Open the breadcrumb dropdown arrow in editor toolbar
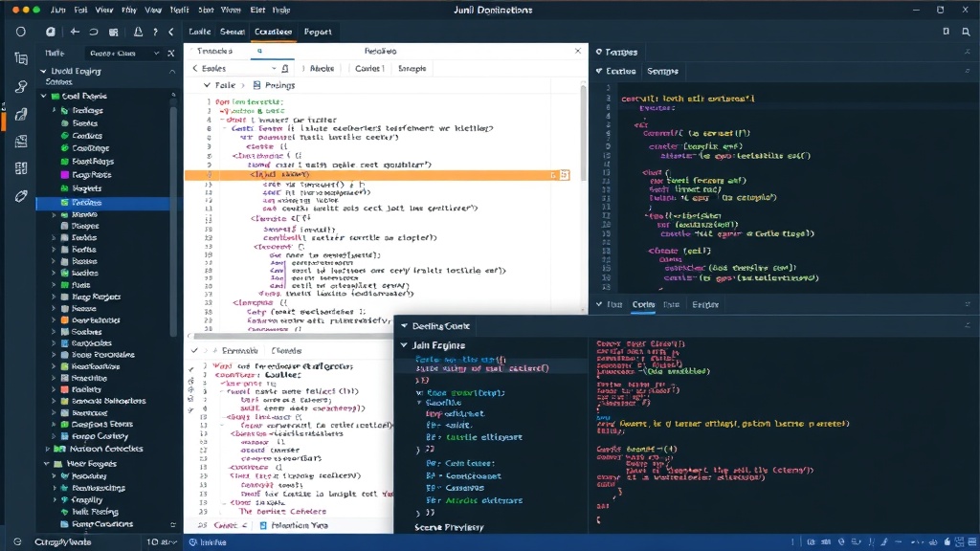 click(x=274, y=68)
